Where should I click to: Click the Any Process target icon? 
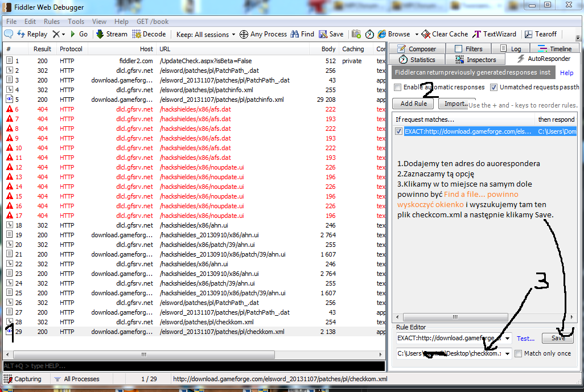pyautogui.click(x=244, y=35)
